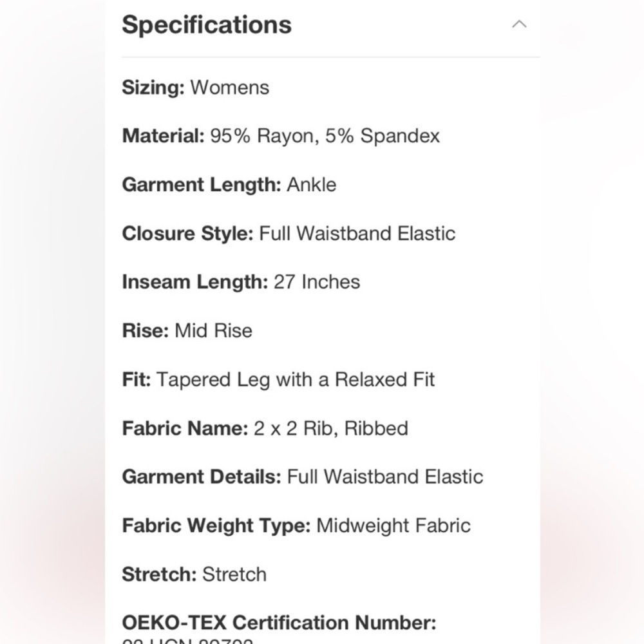Image resolution: width=644 pixels, height=644 pixels.
Task: Click the Material: 95% Rayon, 5% Spandex text
Action: 281,136
